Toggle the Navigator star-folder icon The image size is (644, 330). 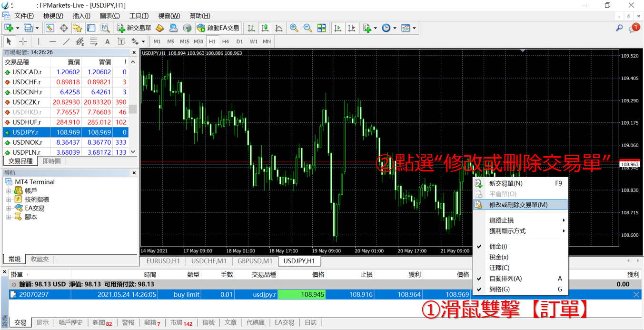coord(78,28)
